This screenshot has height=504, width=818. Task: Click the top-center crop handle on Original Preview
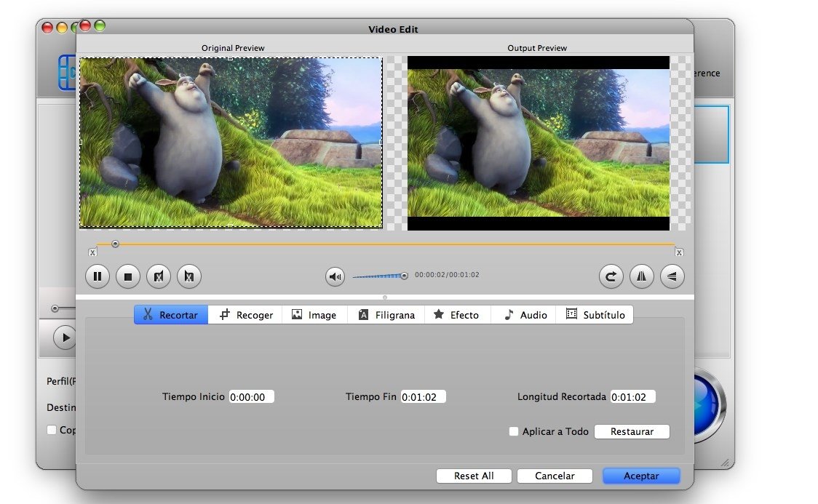[230, 58]
